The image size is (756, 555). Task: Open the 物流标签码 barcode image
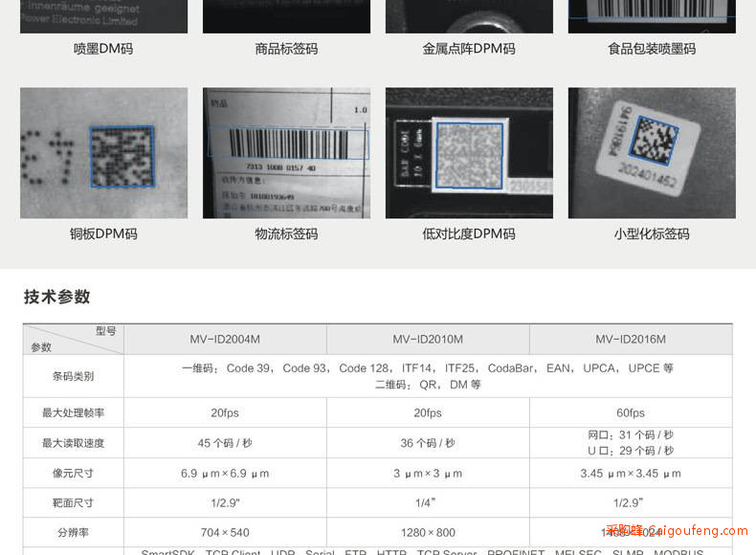[x=286, y=153]
